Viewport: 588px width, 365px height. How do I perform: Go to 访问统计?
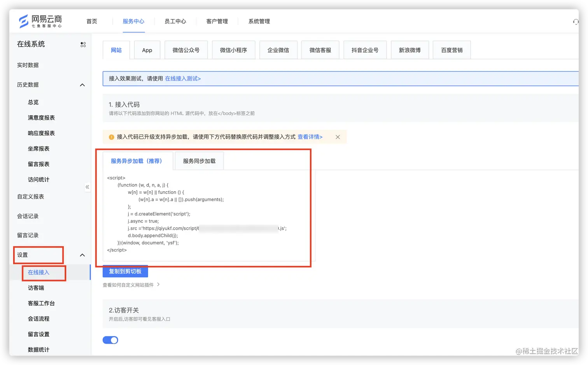38,180
